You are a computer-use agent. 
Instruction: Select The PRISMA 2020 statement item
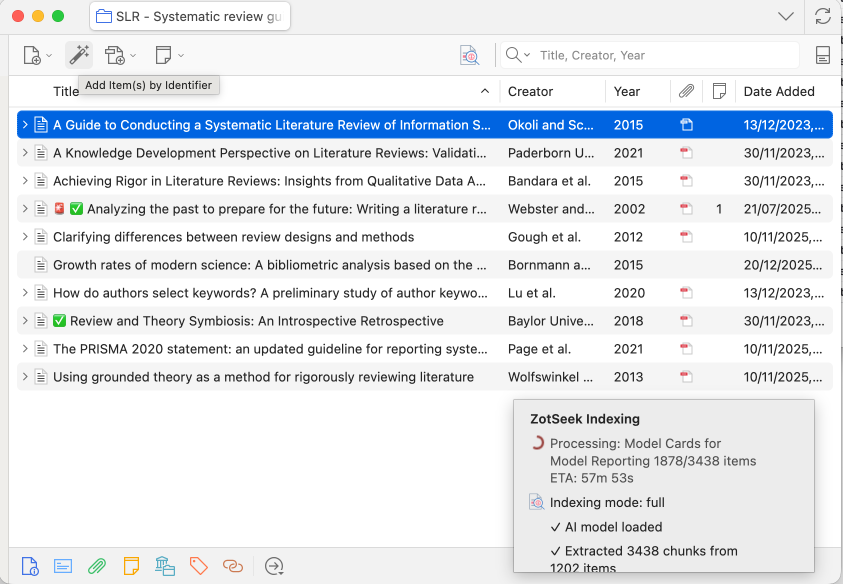pyautogui.click(x=425, y=348)
